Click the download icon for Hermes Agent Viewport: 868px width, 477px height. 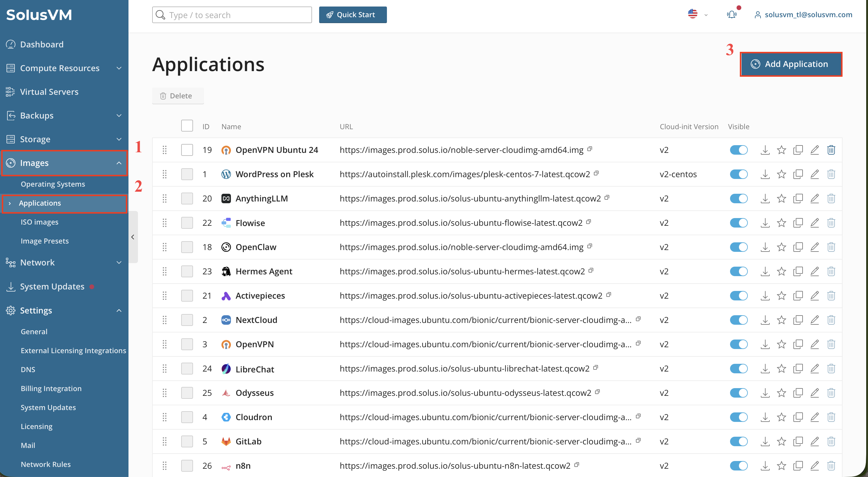765,271
